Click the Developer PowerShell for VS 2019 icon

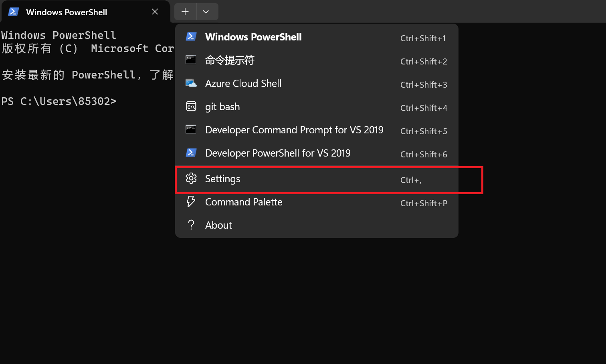pyautogui.click(x=191, y=153)
